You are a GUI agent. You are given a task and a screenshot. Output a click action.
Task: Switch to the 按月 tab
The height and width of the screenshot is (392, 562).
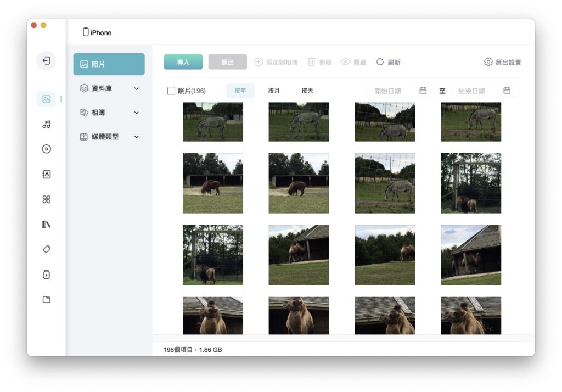coord(273,91)
